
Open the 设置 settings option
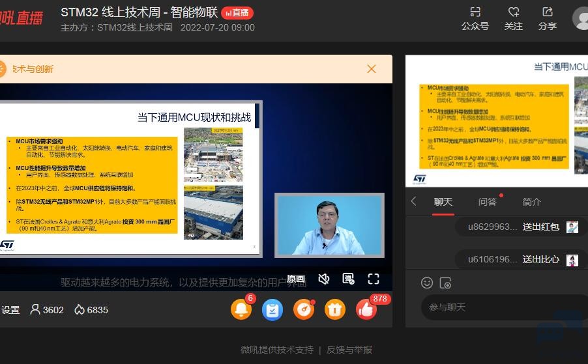[10, 310]
